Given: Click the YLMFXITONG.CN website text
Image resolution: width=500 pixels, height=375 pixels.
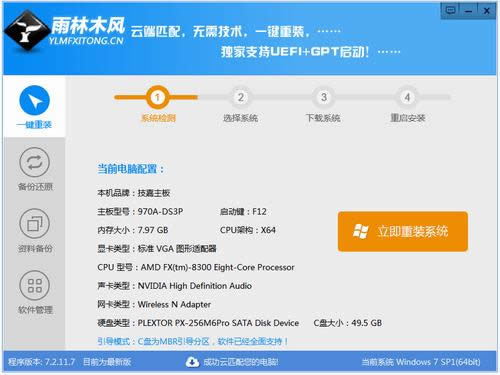Looking at the screenshot, I should click(86, 41).
